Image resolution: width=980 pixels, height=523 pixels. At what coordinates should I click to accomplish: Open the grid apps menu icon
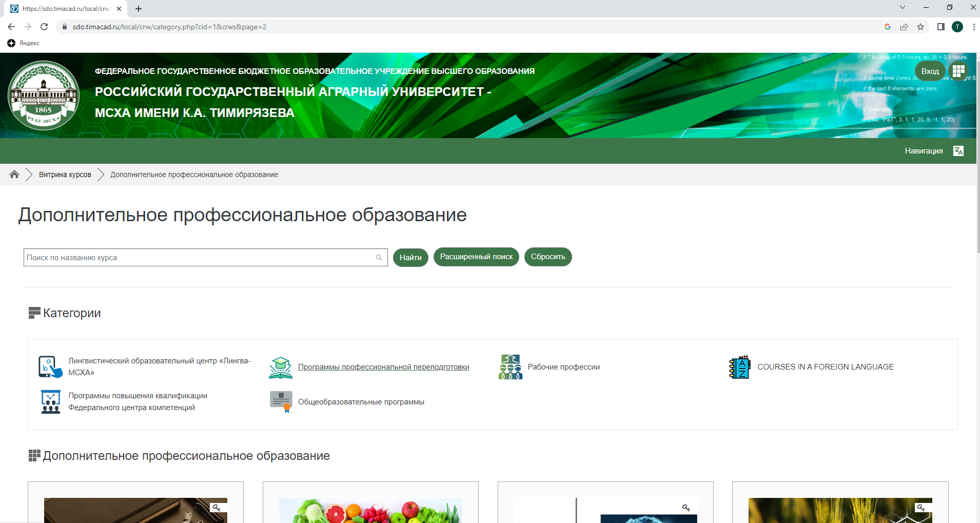pyautogui.click(x=958, y=71)
